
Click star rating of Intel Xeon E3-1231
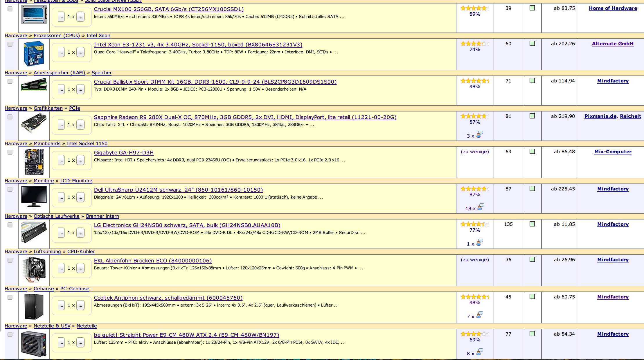coord(474,44)
